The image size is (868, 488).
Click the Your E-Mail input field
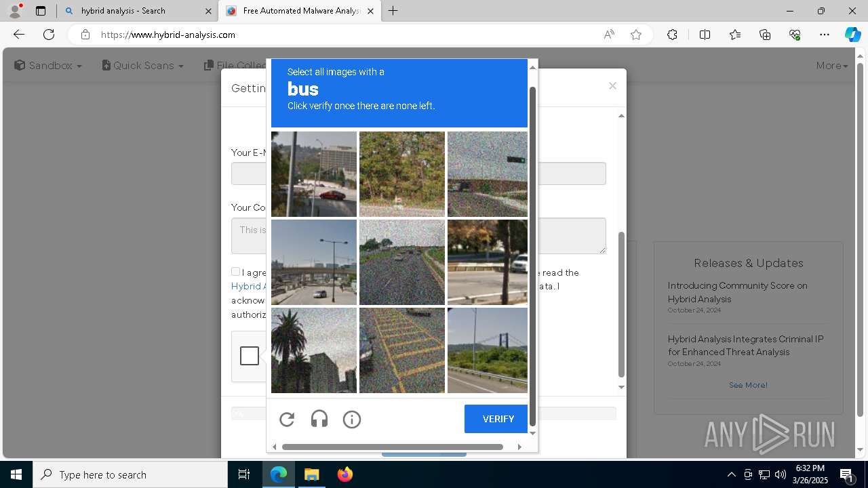tap(418, 174)
